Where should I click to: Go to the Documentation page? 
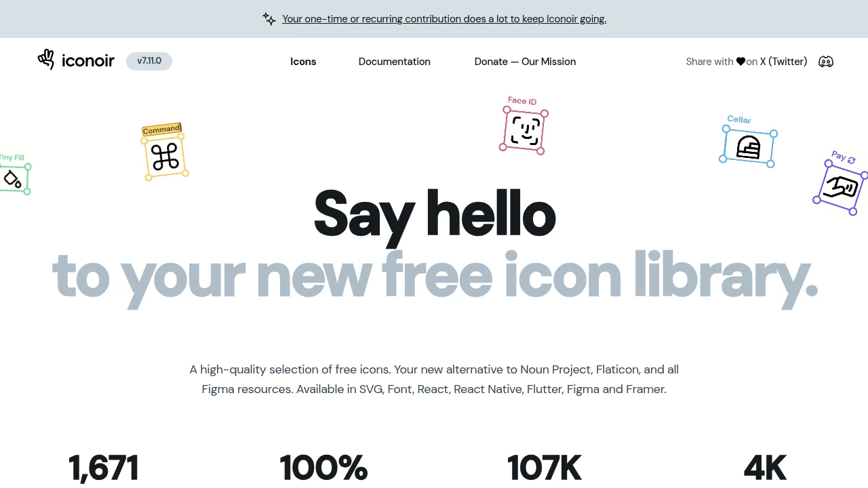tap(395, 62)
